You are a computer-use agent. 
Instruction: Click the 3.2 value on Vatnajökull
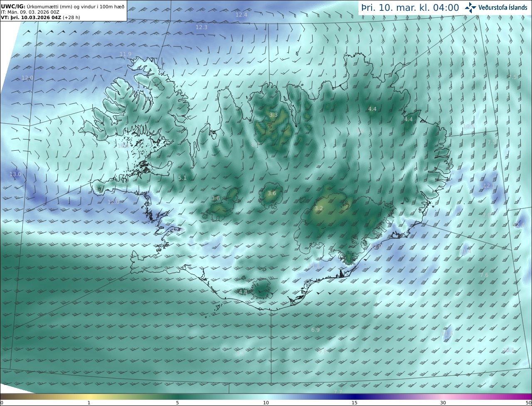pos(319,208)
